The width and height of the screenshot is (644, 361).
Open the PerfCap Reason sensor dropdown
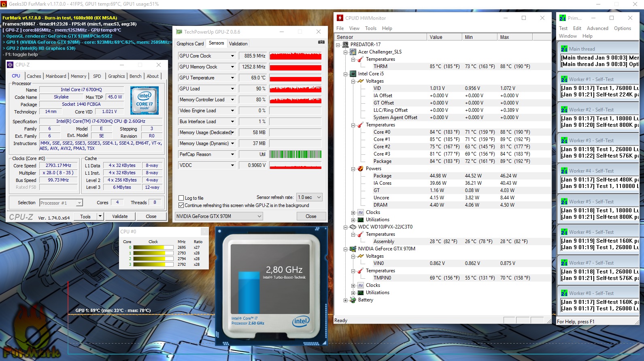[x=232, y=154]
